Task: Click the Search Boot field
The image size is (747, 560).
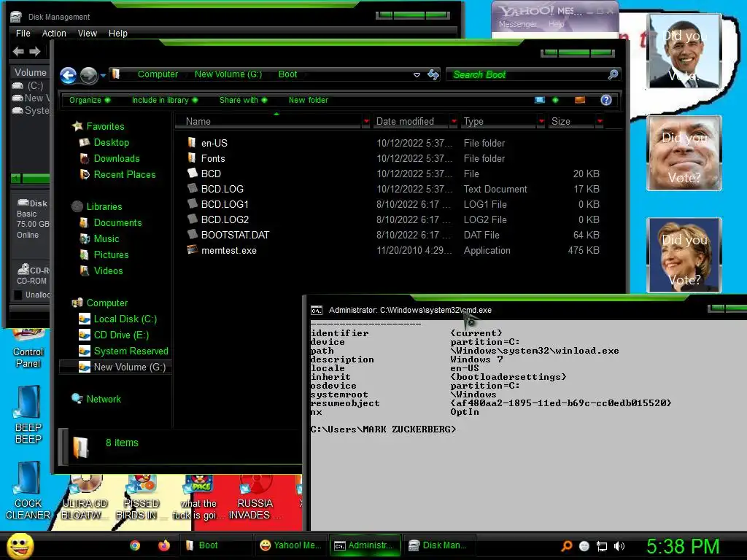Action: coord(527,75)
